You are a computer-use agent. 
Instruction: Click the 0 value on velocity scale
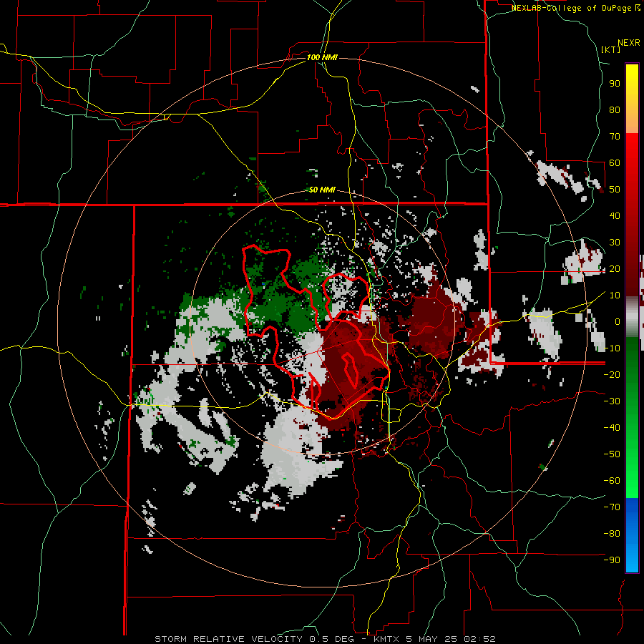click(x=618, y=322)
